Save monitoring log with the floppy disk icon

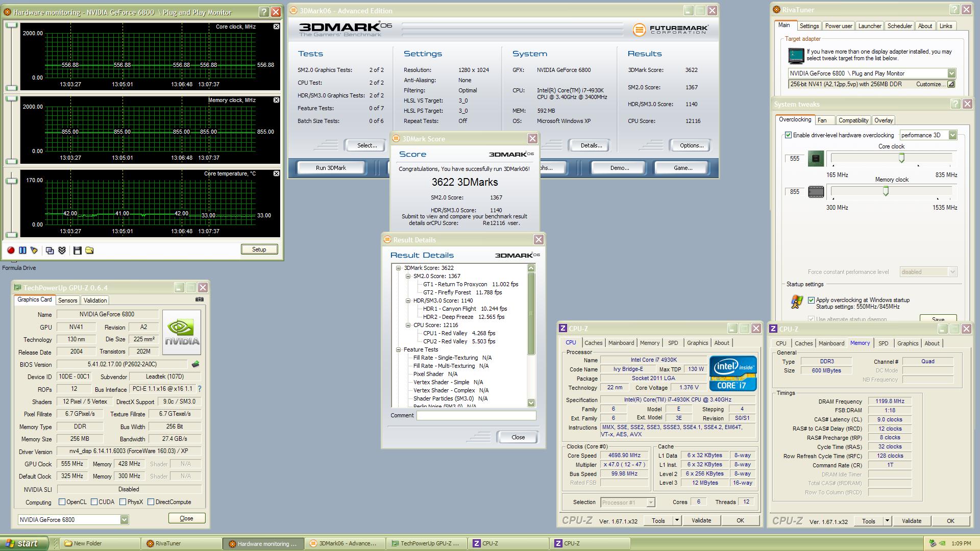78,251
